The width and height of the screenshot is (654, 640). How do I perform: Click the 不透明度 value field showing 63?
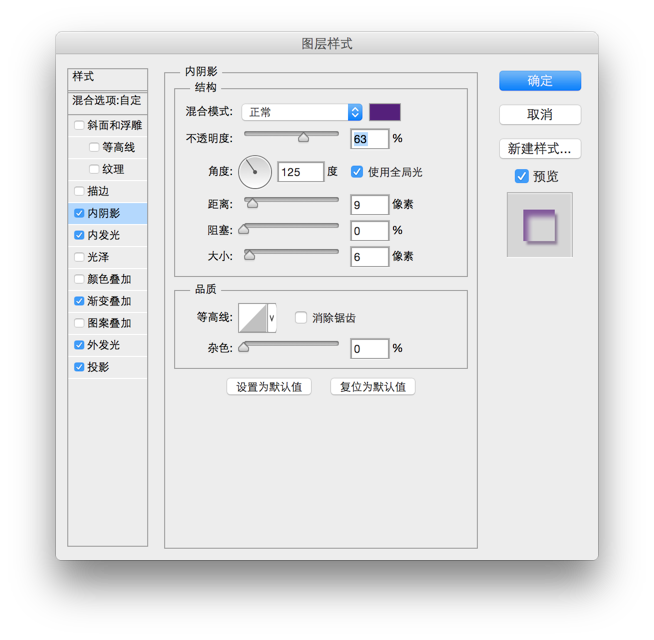coord(370,139)
